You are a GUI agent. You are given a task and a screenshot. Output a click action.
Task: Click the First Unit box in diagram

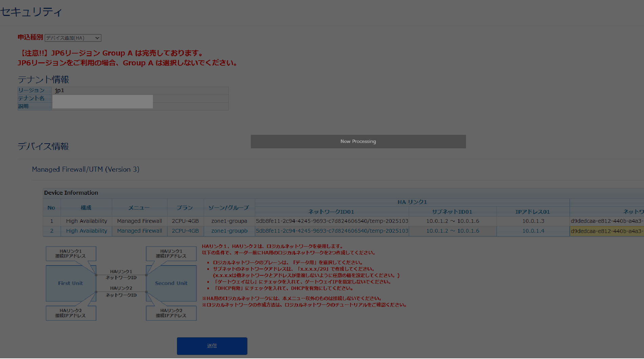coord(71,283)
